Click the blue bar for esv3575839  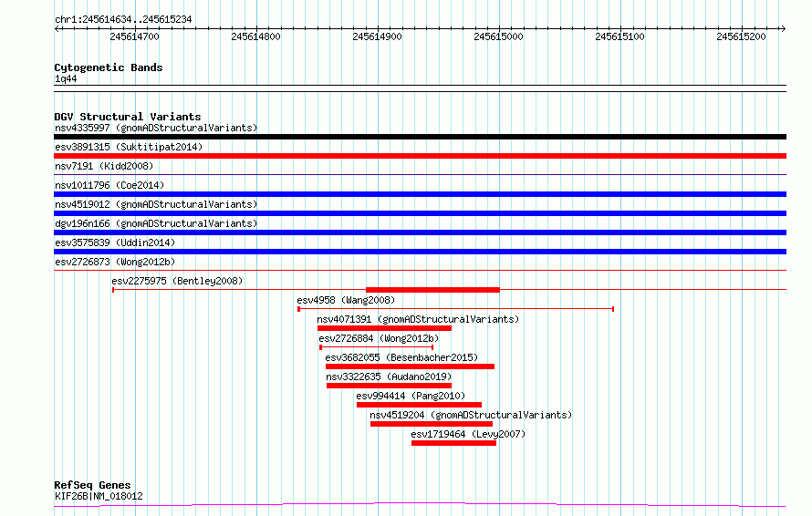[420, 252]
